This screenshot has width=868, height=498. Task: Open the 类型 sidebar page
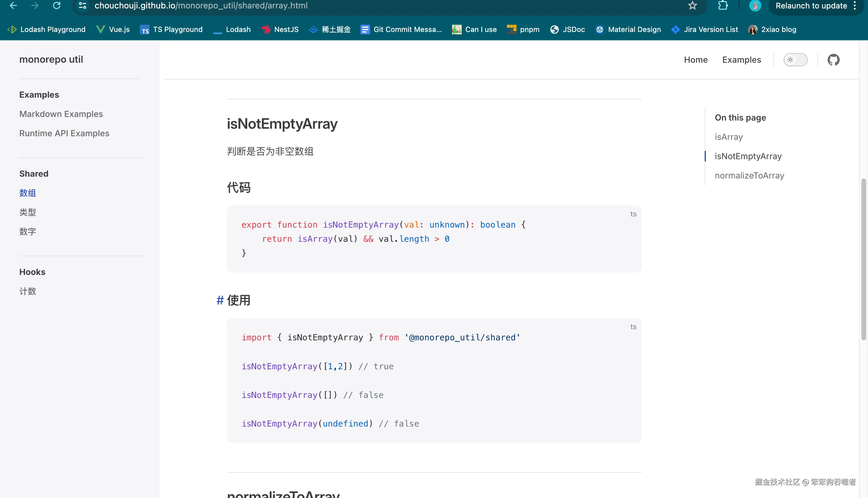[x=27, y=212]
